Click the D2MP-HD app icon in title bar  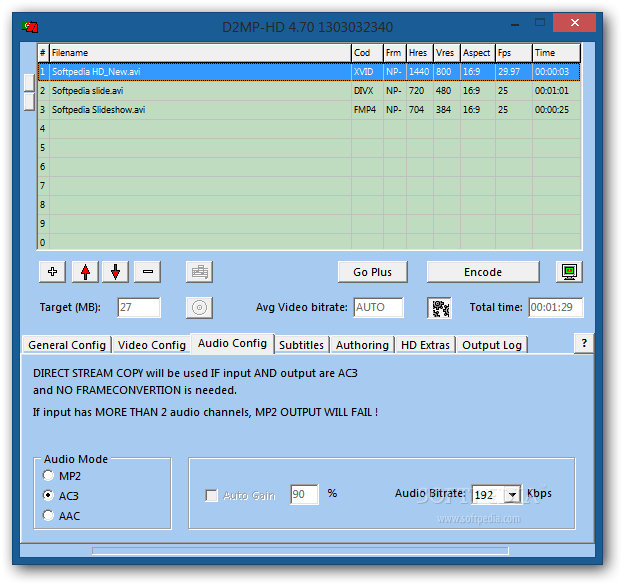30,27
